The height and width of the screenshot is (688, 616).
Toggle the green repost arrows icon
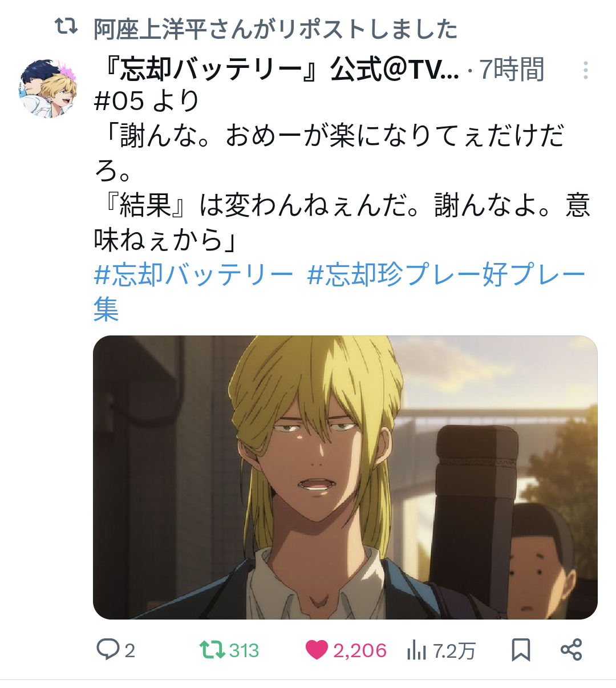coord(212,650)
